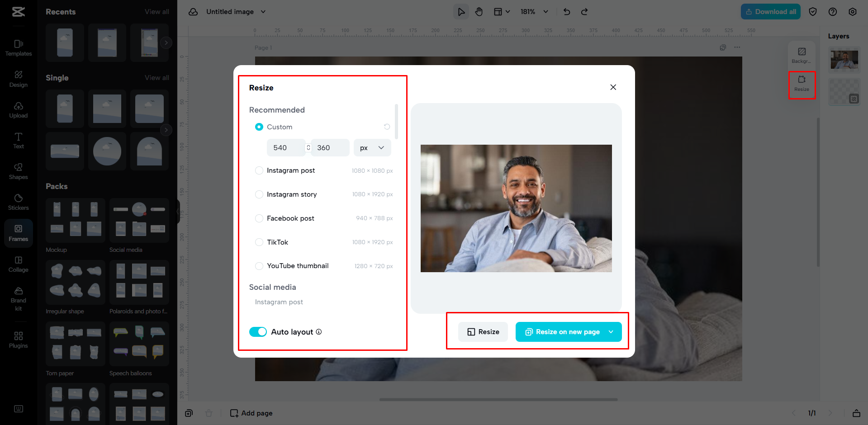Open the Untitled image title menu
The image size is (868, 425).
(263, 11)
